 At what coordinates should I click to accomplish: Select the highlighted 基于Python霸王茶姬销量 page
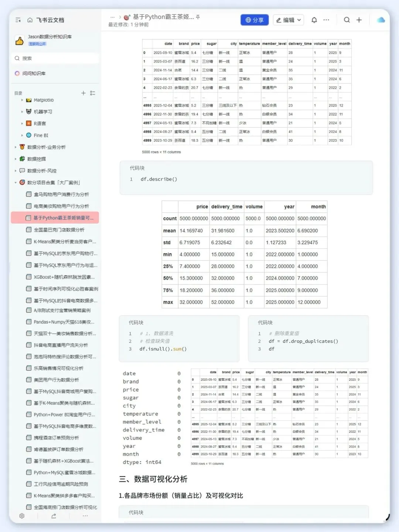pyautogui.click(x=55, y=218)
